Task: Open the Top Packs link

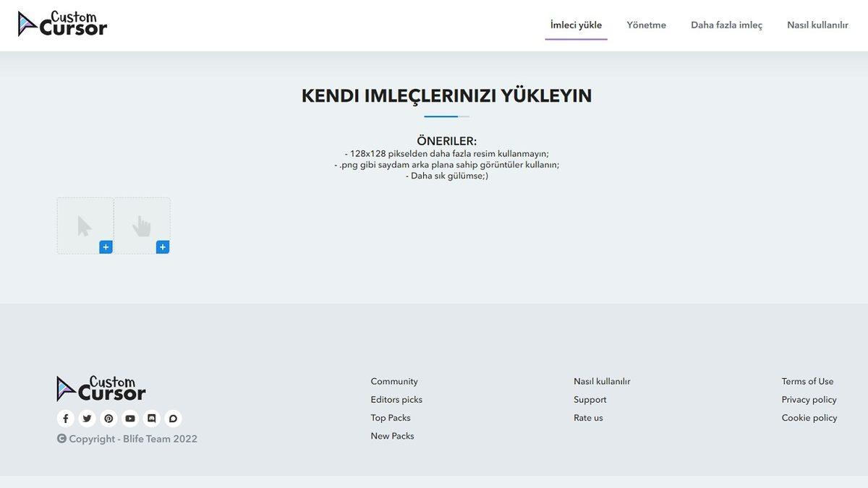Action: pyautogui.click(x=391, y=418)
